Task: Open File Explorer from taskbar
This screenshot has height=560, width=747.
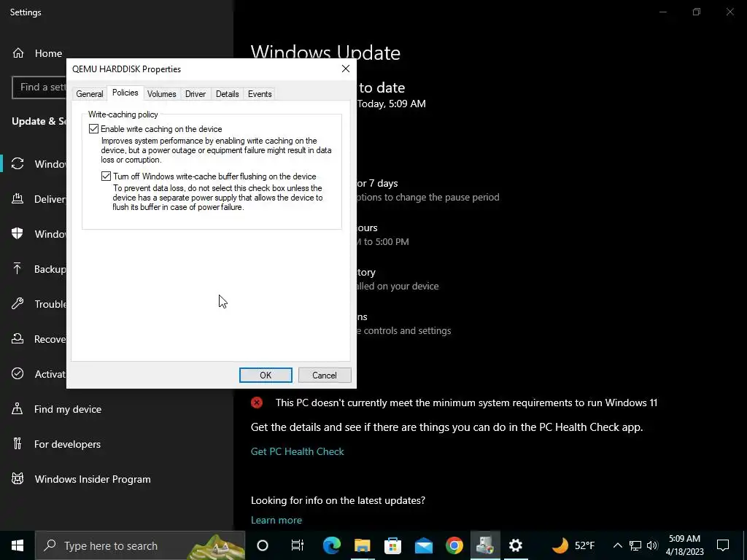Action: coord(362,545)
